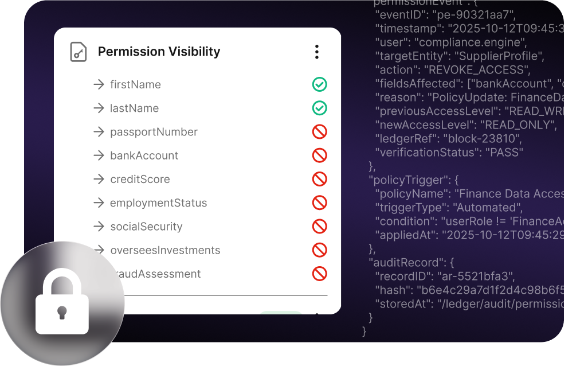Select the socialSecurity field row
The image size is (588, 366).
pos(210,227)
